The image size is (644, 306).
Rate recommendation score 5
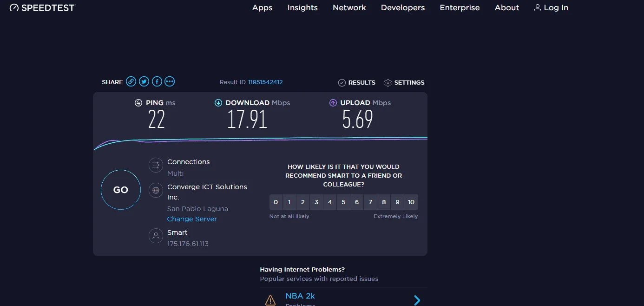[343, 202]
